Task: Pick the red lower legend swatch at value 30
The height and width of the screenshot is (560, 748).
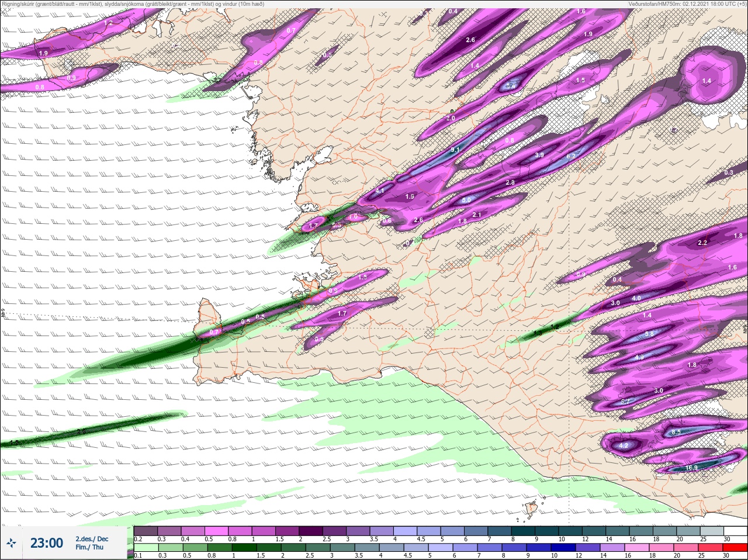Action: pyautogui.click(x=735, y=547)
